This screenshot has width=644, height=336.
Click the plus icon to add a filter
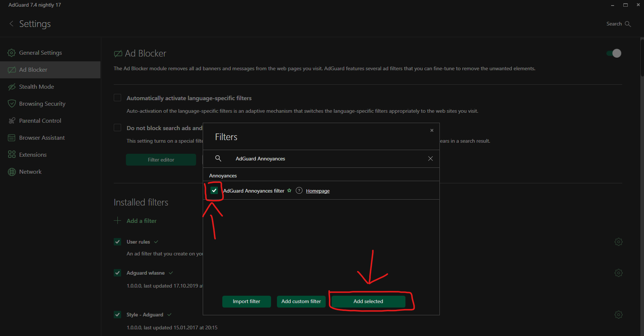coord(117,221)
